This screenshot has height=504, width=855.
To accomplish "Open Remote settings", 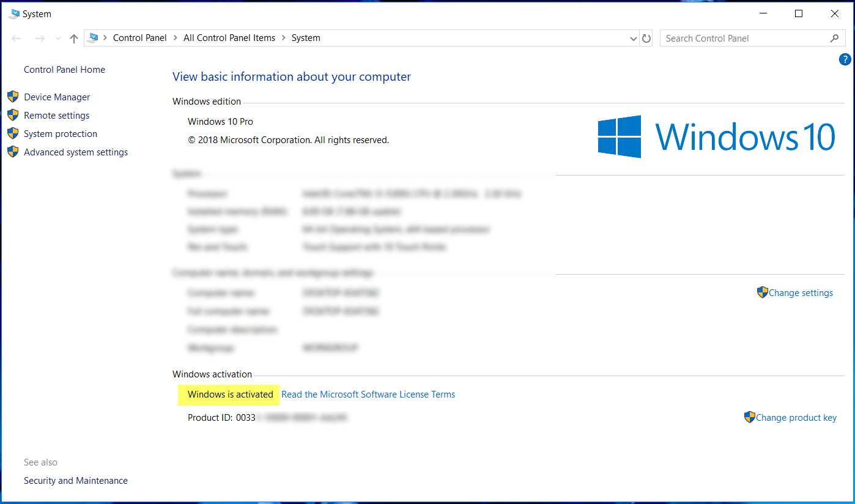I will 56,116.
